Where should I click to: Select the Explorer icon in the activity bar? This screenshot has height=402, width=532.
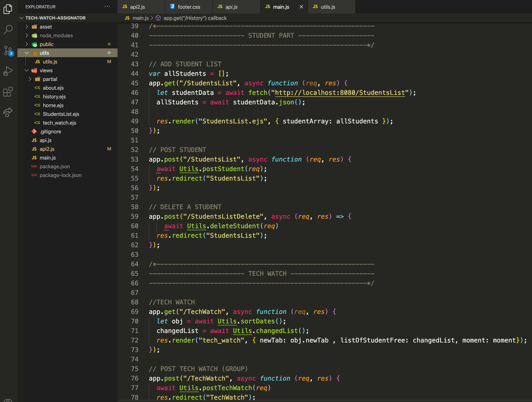[8, 9]
